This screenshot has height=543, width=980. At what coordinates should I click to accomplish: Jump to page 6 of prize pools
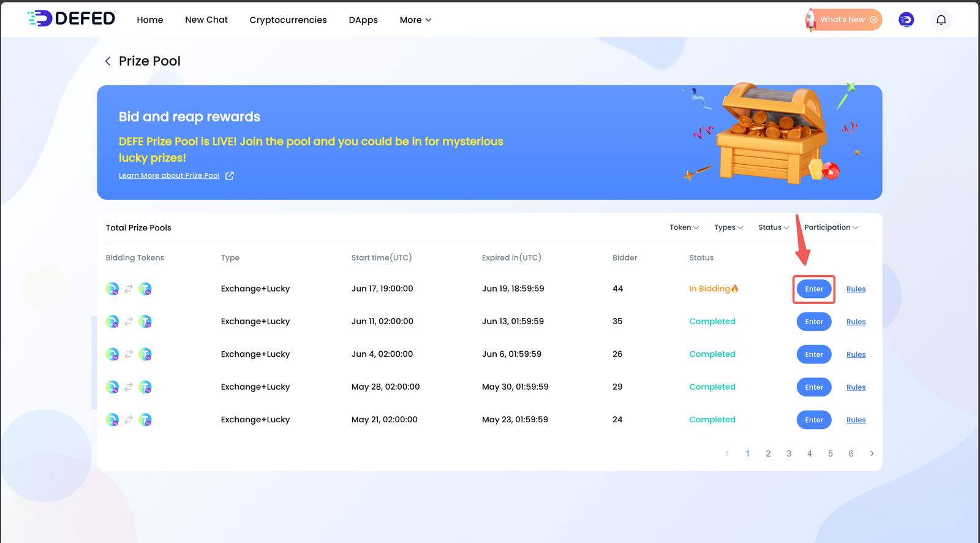(x=851, y=454)
